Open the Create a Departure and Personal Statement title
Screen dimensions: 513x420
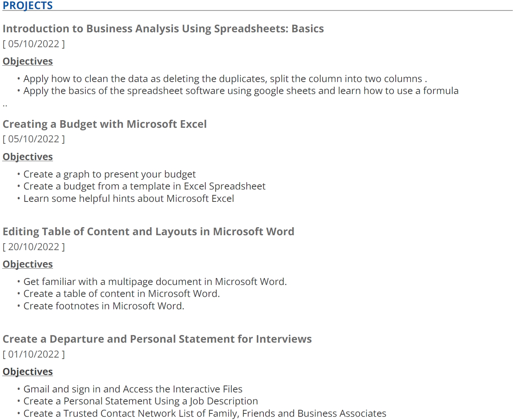tap(157, 339)
